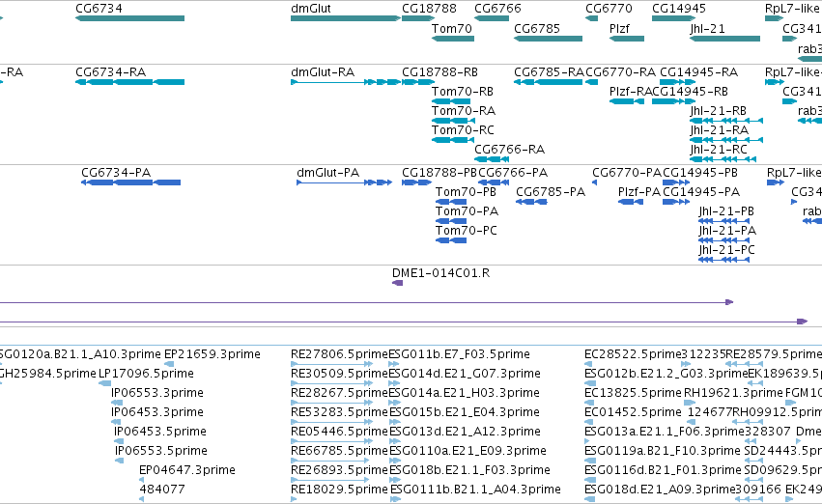Select the dmGlut gene label
The image size is (822, 504).
tap(311, 9)
